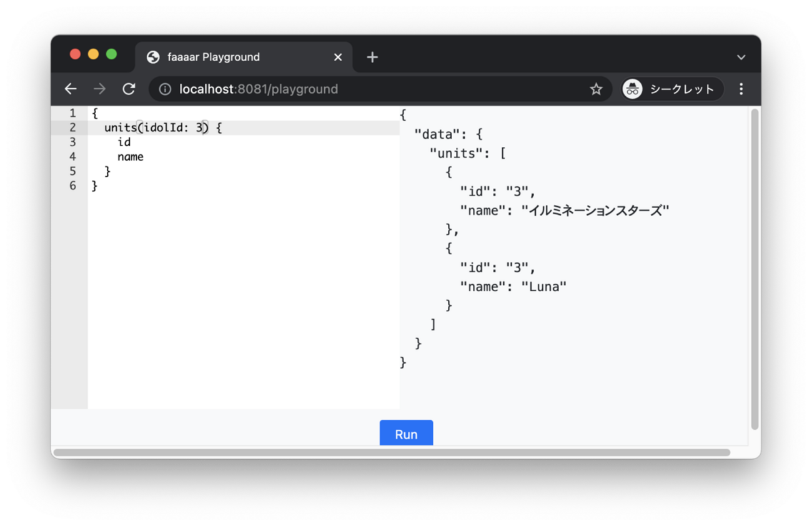This screenshot has width=812, height=526.
Task: Open the site information icon
Action: point(165,89)
